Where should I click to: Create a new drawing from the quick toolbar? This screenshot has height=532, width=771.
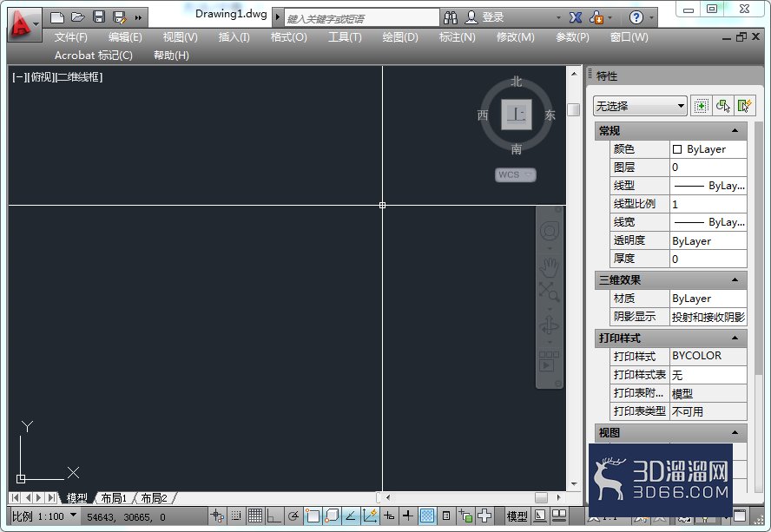point(57,17)
